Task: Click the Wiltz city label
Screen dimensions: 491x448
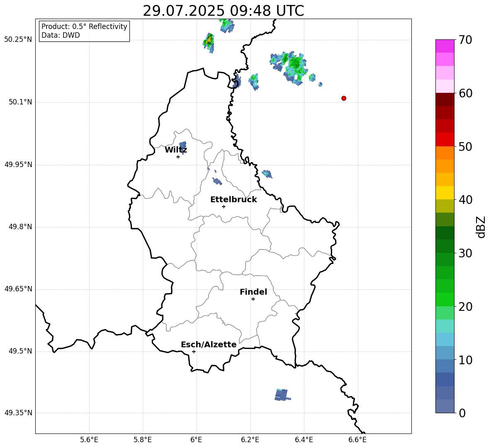Action: click(176, 150)
